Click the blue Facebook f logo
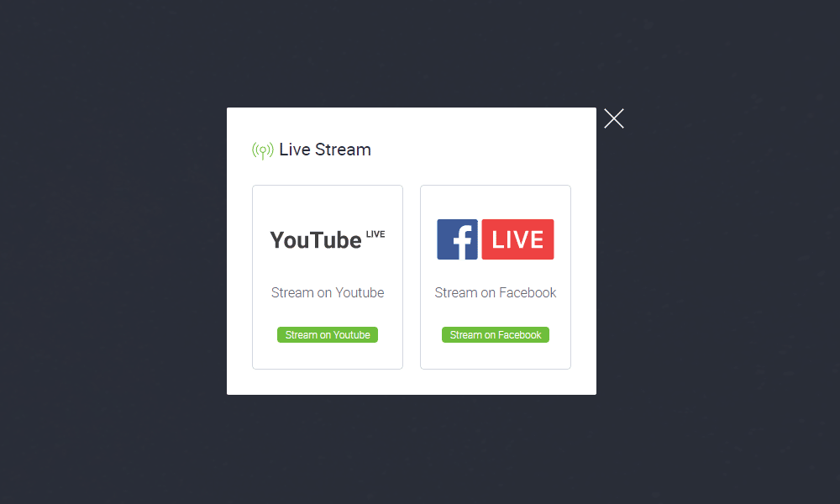Viewport: 840px width, 504px height. 457,239
